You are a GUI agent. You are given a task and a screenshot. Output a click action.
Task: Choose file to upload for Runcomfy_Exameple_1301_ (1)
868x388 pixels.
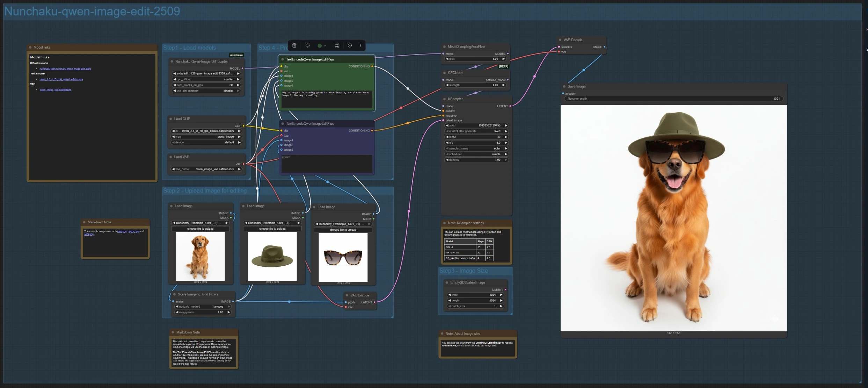(343, 230)
